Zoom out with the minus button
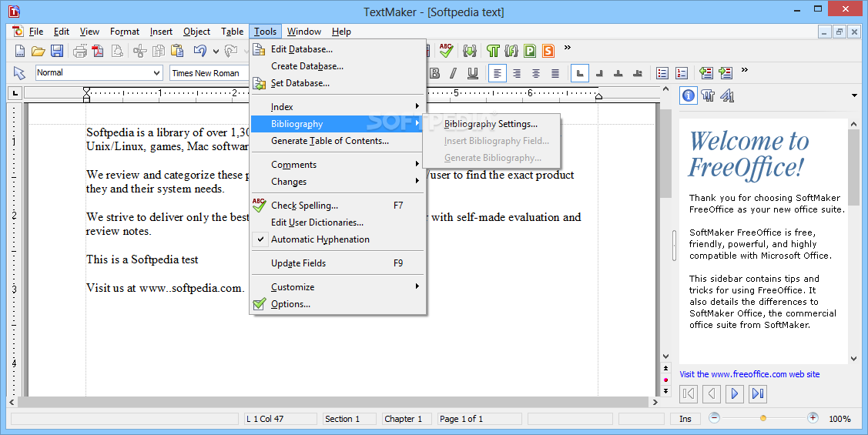 click(x=714, y=418)
